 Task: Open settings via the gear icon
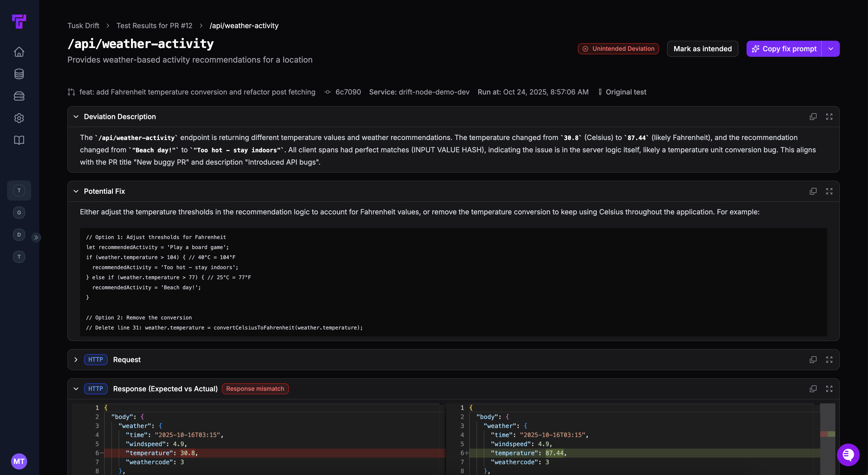pyautogui.click(x=19, y=118)
